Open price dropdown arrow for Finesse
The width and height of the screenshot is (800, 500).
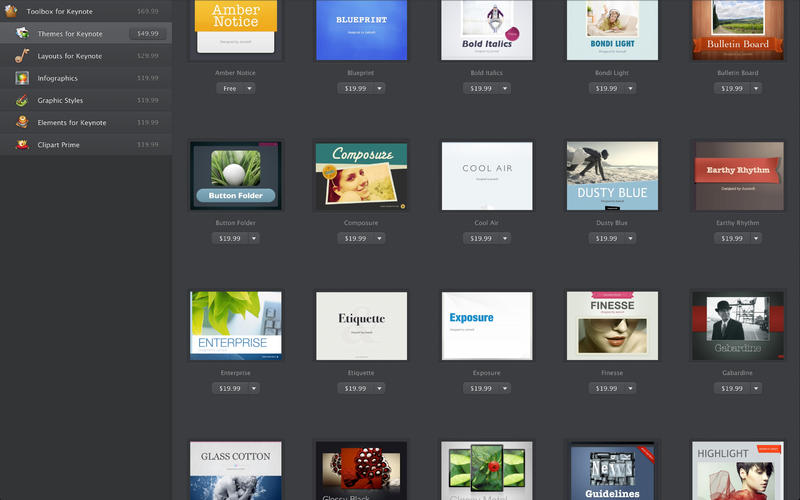(631, 388)
